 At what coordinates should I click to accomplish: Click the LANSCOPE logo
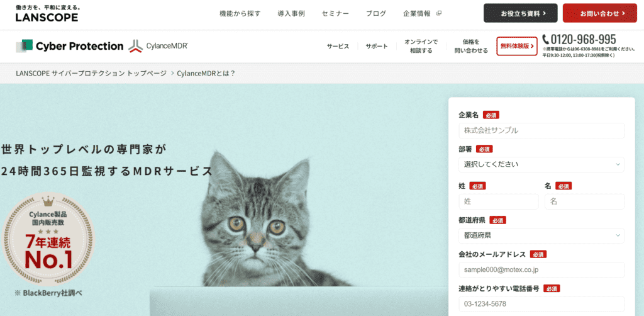[x=47, y=14]
